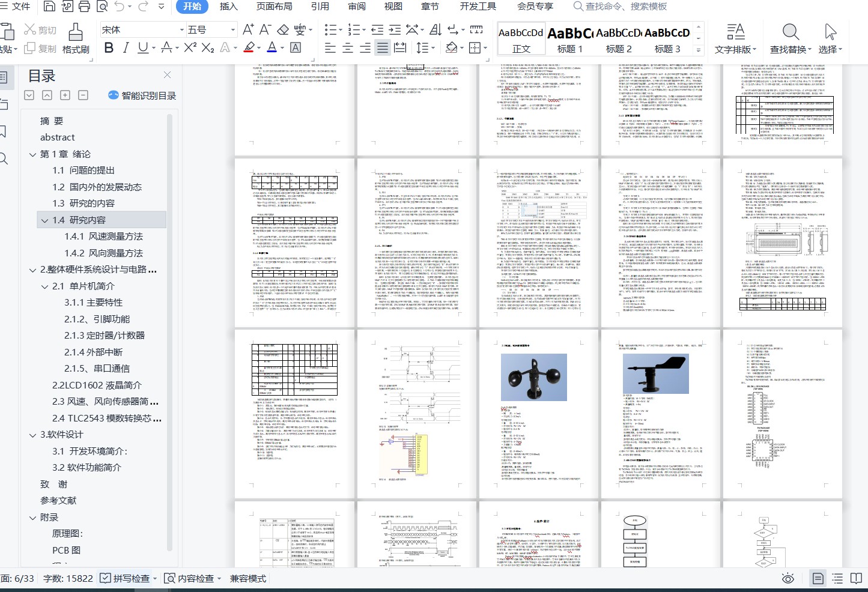This screenshot has width=868, height=592.
Task: Open the 文字排版 menu
Action: coord(735,39)
